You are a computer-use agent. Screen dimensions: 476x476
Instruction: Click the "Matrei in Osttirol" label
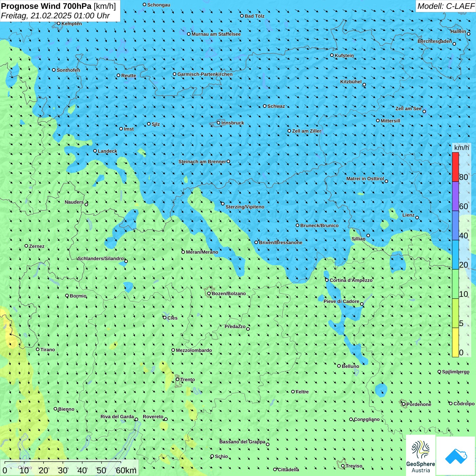tap(365, 178)
